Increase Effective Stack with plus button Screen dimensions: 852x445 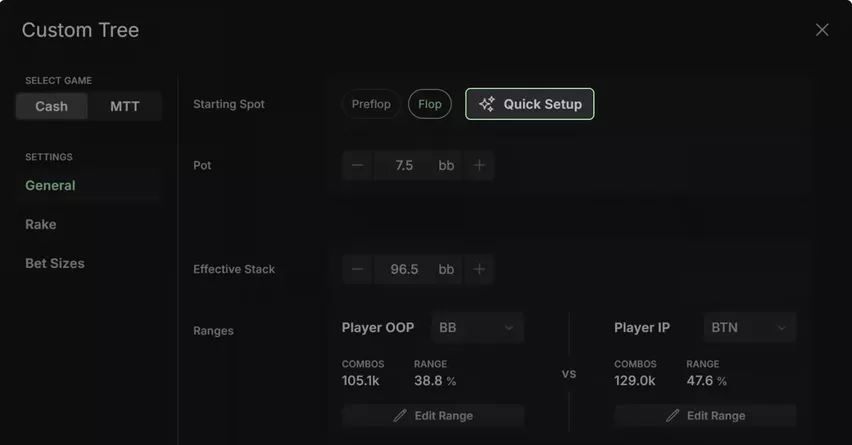(x=479, y=269)
